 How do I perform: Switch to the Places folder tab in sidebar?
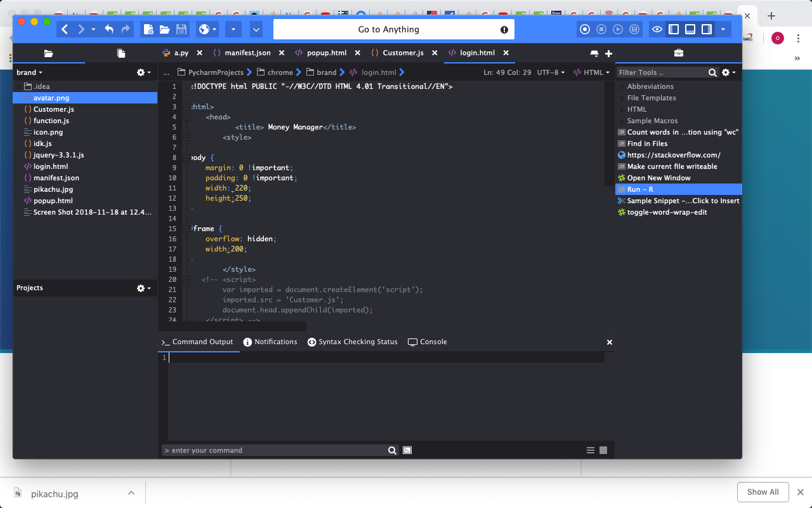tap(49, 53)
